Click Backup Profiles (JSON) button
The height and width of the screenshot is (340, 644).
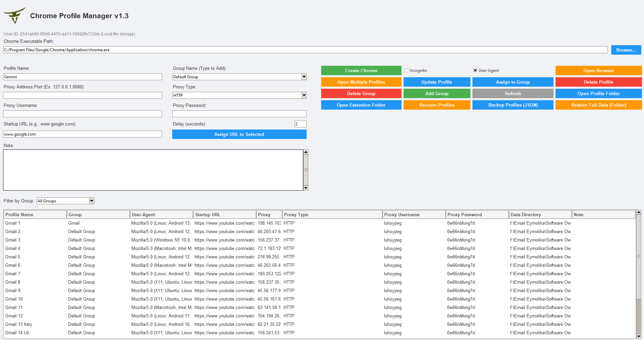point(513,105)
